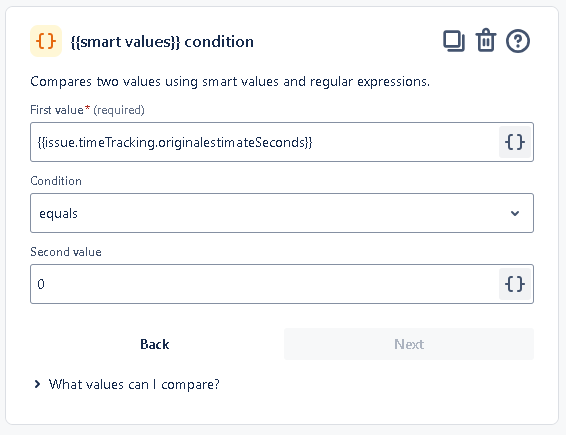Open smart value picker for First value
This screenshot has height=435, width=566.
(515, 142)
